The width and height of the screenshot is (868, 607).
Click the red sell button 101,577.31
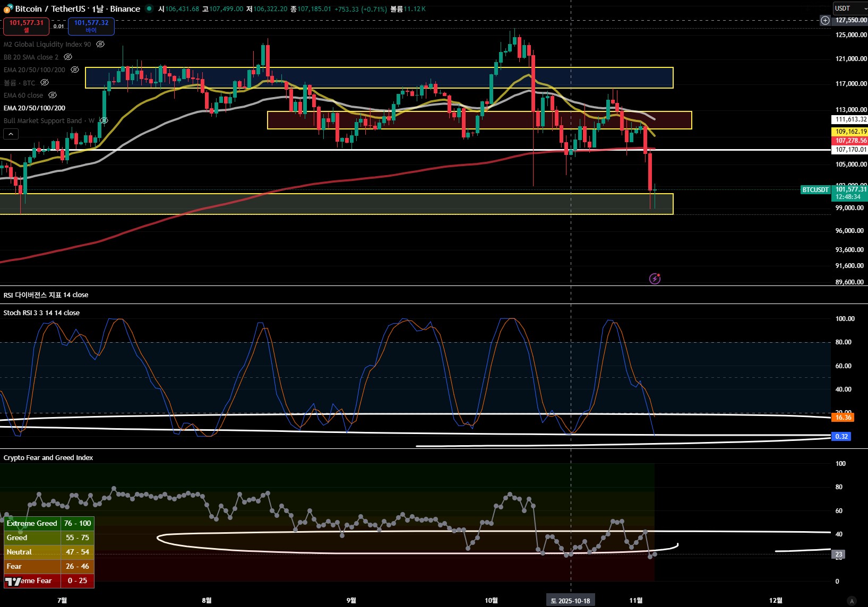[27, 26]
